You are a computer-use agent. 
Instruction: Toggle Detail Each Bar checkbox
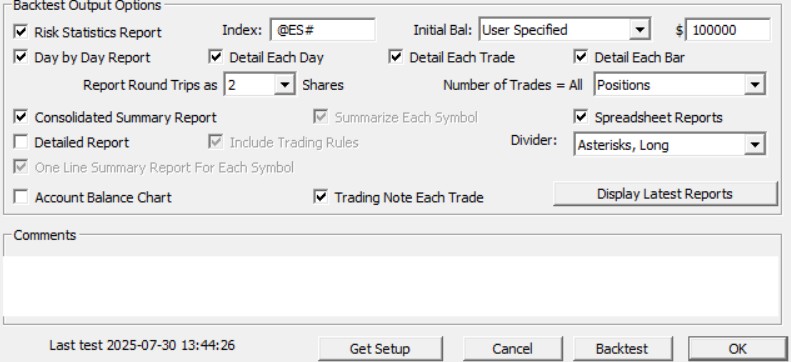(581, 56)
